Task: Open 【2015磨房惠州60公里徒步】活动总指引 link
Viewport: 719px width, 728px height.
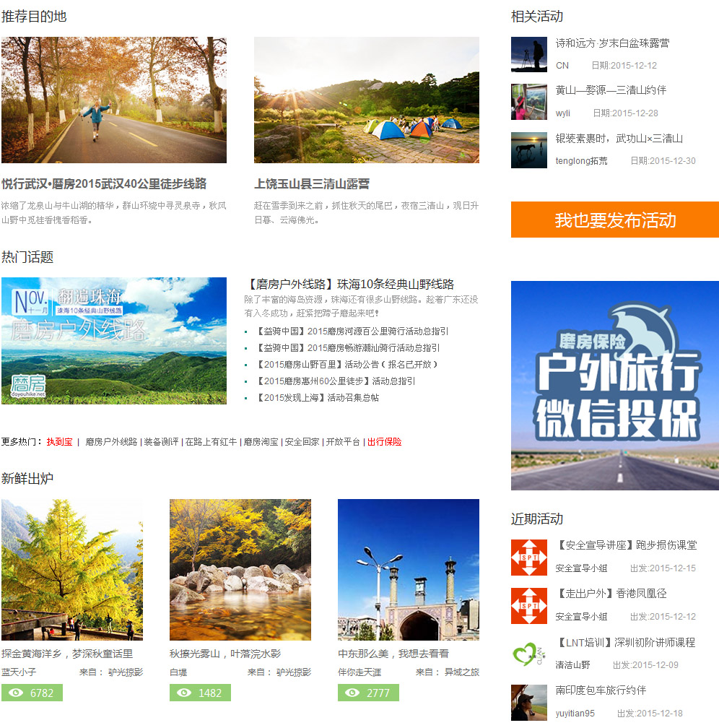Action: coord(336,381)
